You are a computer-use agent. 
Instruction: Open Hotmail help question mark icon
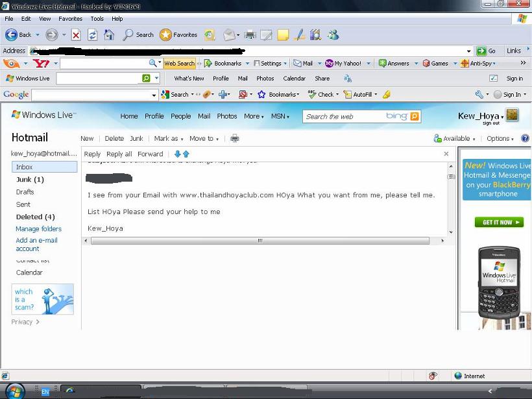pos(525,138)
